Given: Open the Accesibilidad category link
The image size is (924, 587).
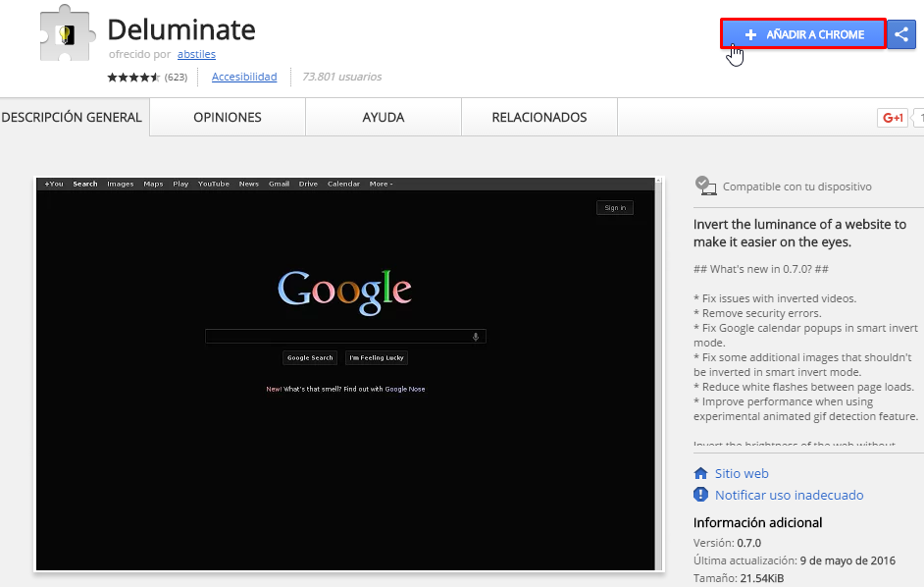Looking at the screenshot, I should [244, 77].
